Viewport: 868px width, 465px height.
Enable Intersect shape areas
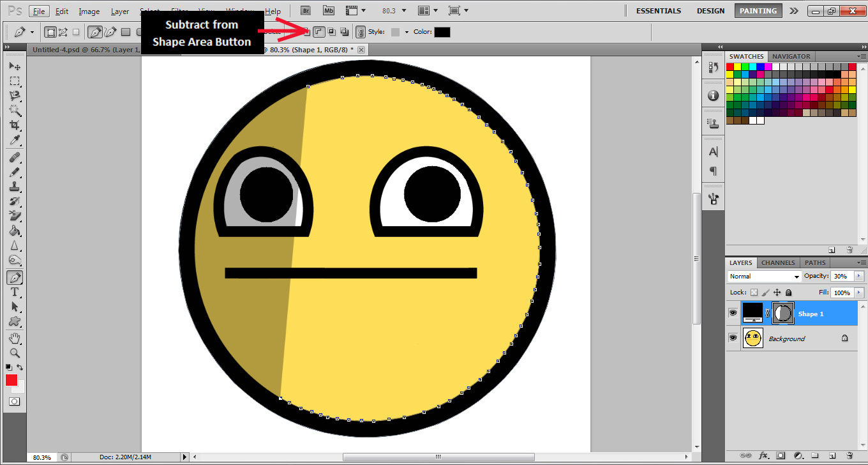(332, 32)
